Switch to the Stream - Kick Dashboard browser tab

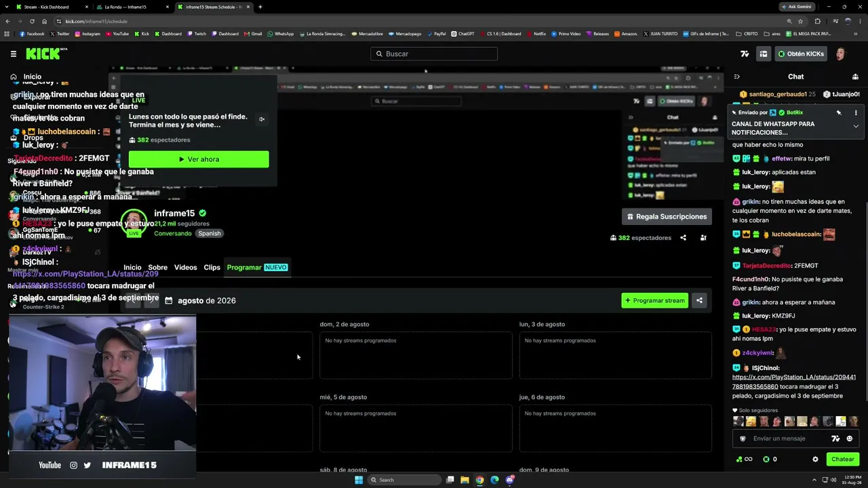[51, 7]
